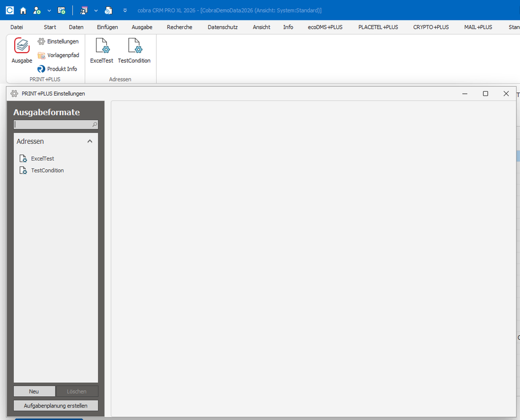Image resolution: width=520 pixels, height=420 pixels.
Task: Collapse the Adressen group chevron
Action: (90, 141)
